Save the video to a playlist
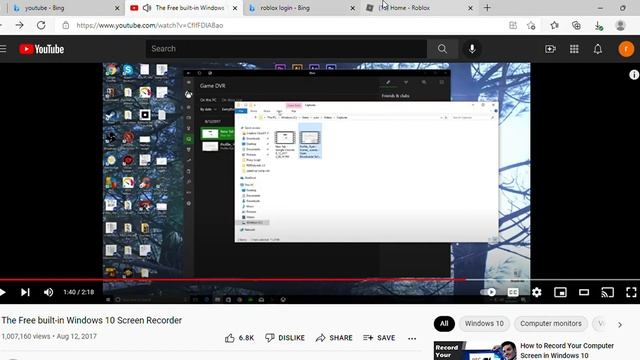 point(379,338)
